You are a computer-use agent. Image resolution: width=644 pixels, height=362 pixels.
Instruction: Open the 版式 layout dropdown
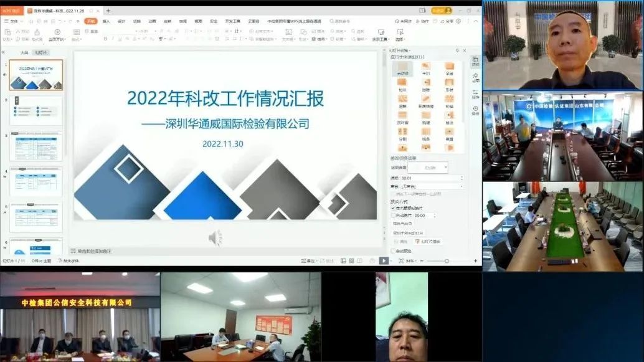[x=77, y=39]
